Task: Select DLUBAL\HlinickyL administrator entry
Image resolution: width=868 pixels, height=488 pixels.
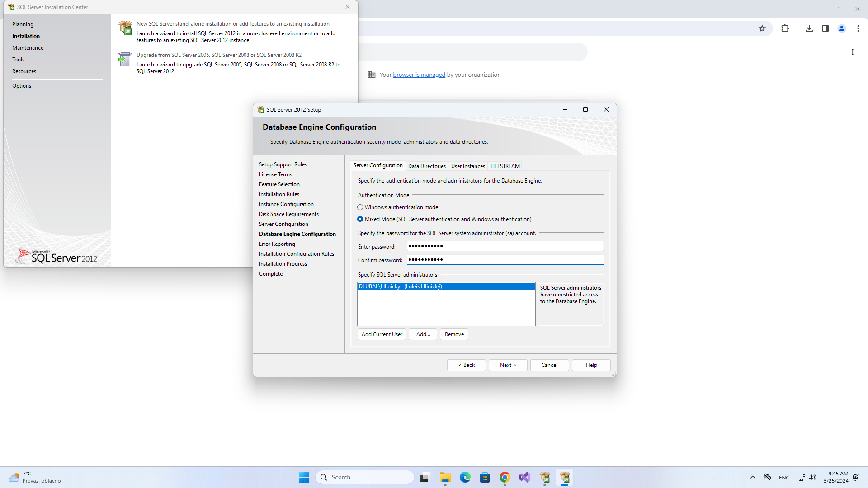Action: pyautogui.click(x=446, y=286)
